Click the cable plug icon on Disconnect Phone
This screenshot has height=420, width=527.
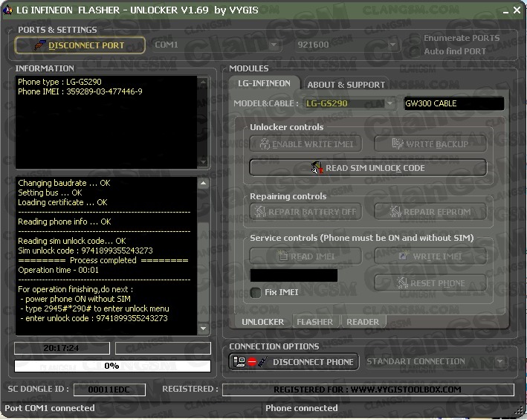pyautogui.click(x=263, y=361)
